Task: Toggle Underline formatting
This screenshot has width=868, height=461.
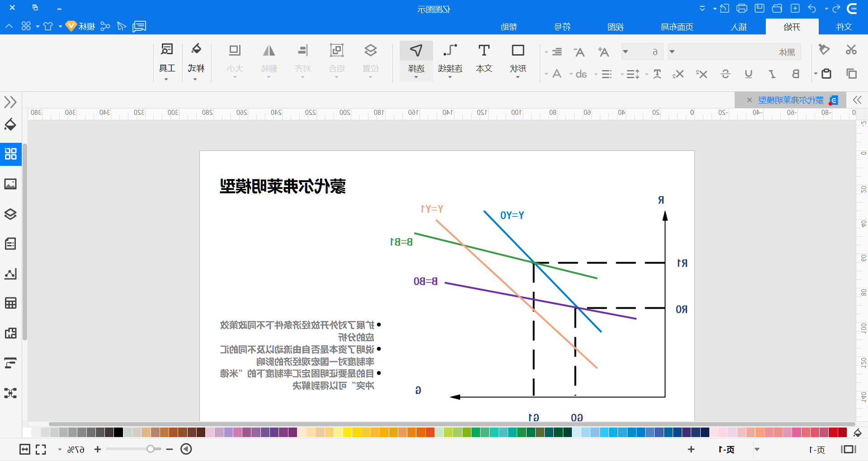Action: (x=749, y=74)
